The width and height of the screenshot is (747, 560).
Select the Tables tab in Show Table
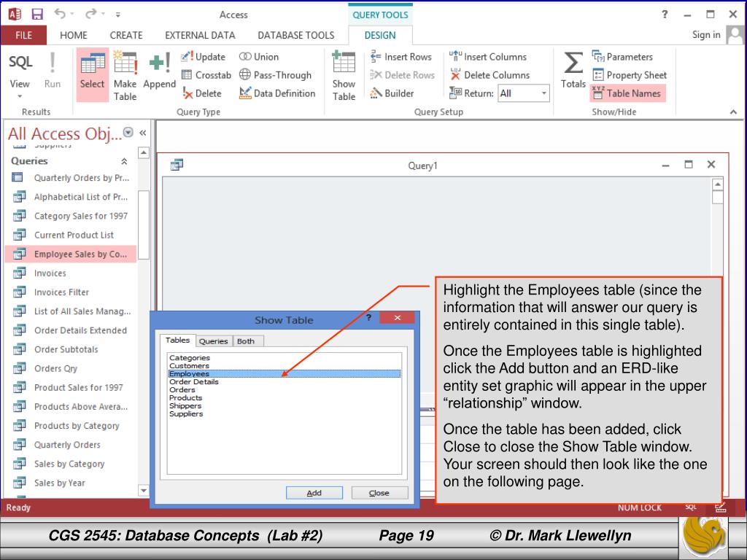point(177,340)
